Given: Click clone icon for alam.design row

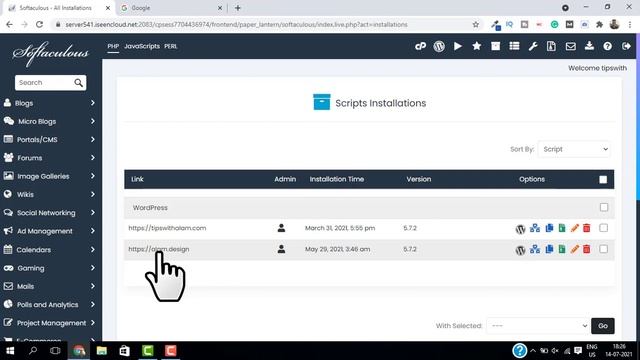Looking at the screenshot, I should tap(549, 249).
